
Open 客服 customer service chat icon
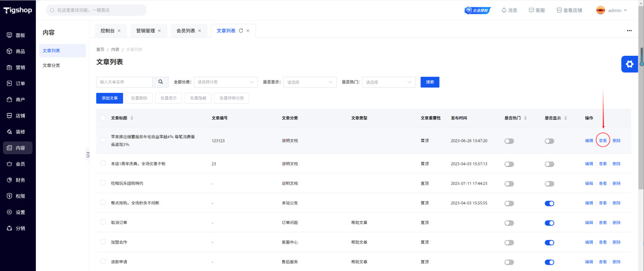coord(531,10)
